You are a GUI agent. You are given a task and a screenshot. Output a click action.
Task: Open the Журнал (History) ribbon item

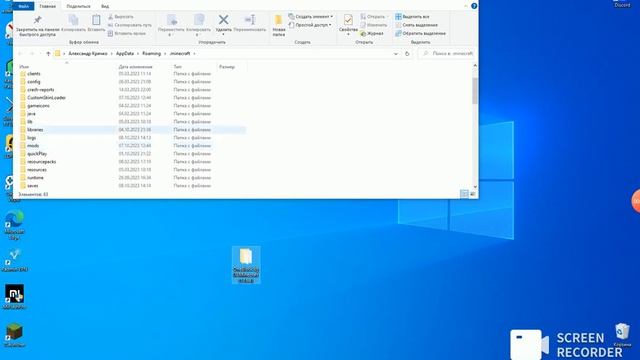(x=372, y=33)
